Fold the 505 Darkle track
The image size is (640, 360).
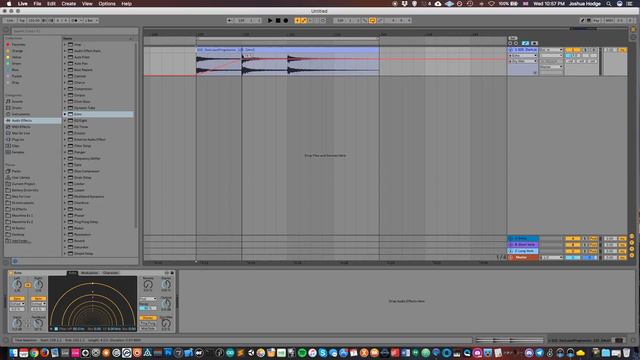click(510, 50)
